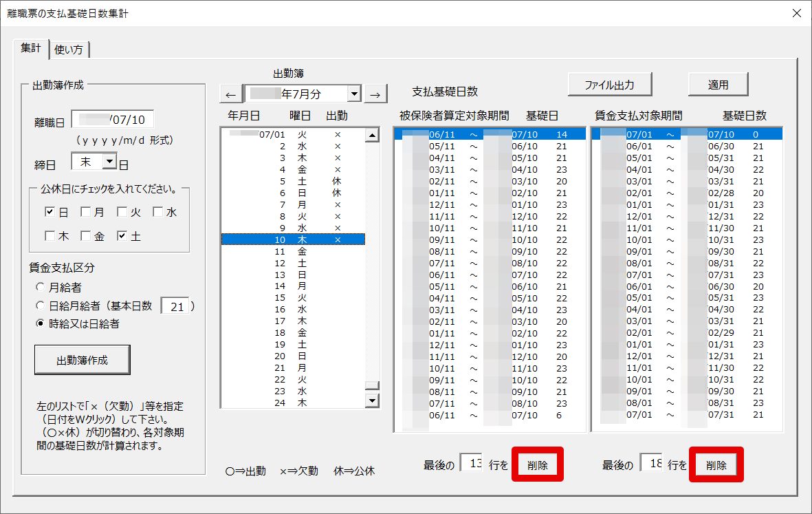This screenshot has height=514, width=812.
Task: Select the 月給者 radio option
Action: (x=41, y=287)
